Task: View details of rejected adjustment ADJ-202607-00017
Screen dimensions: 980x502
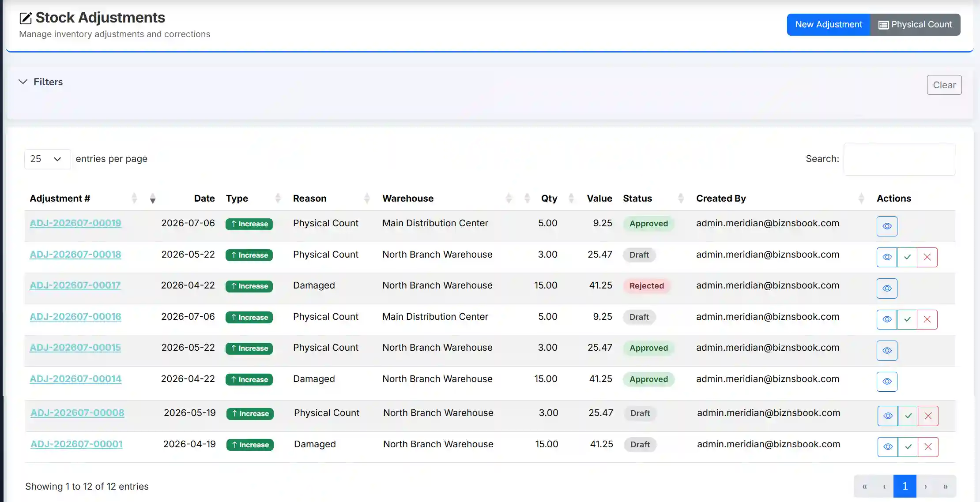Action: click(x=887, y=288)
